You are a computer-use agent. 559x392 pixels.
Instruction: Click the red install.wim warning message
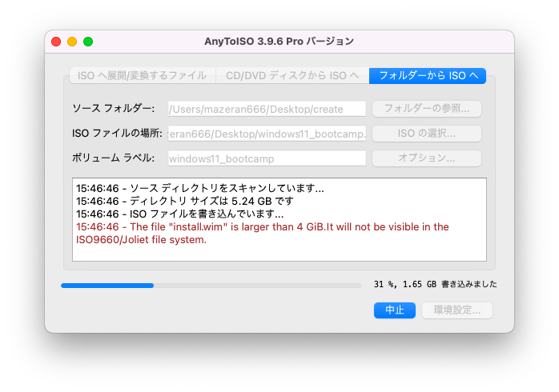pyautogui.click(x=263, y=234)
